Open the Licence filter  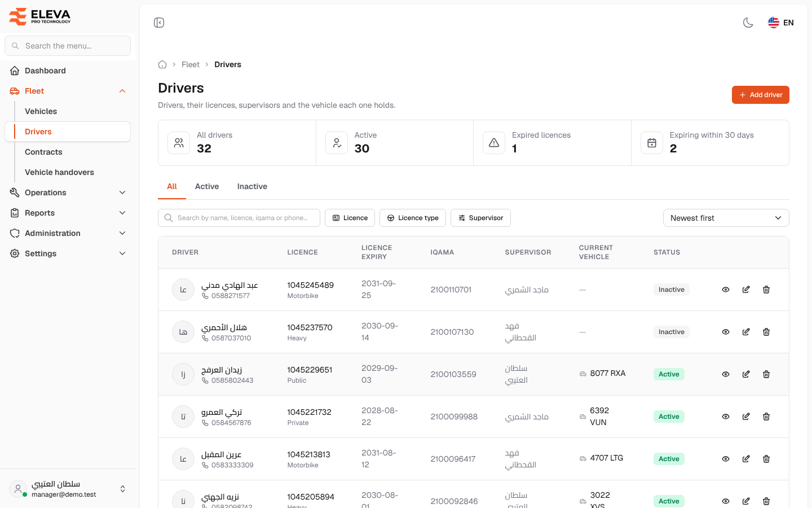click(350, 218)
